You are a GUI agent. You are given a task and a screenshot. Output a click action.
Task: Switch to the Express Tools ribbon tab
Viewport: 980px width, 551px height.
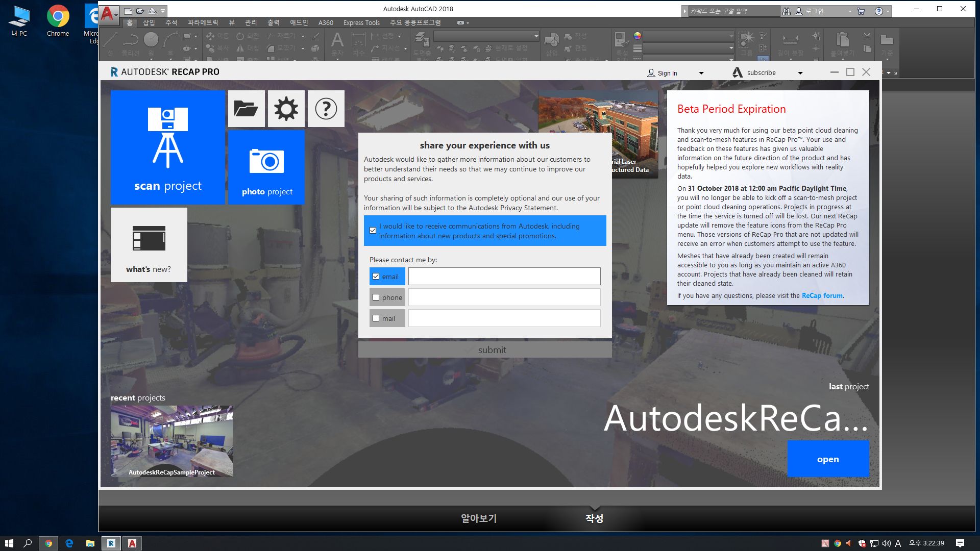click(x=361, y=22)
